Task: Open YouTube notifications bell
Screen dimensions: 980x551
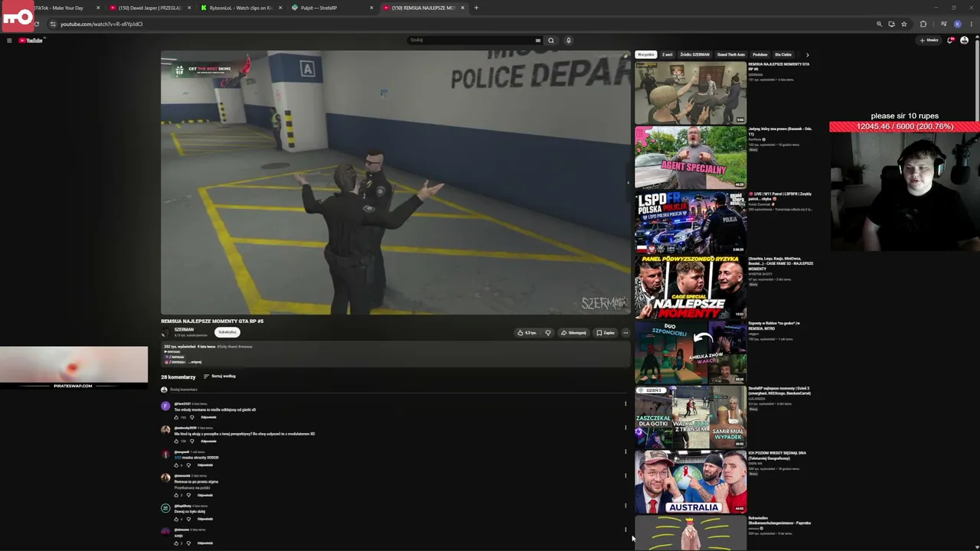Action: (950, 41)
